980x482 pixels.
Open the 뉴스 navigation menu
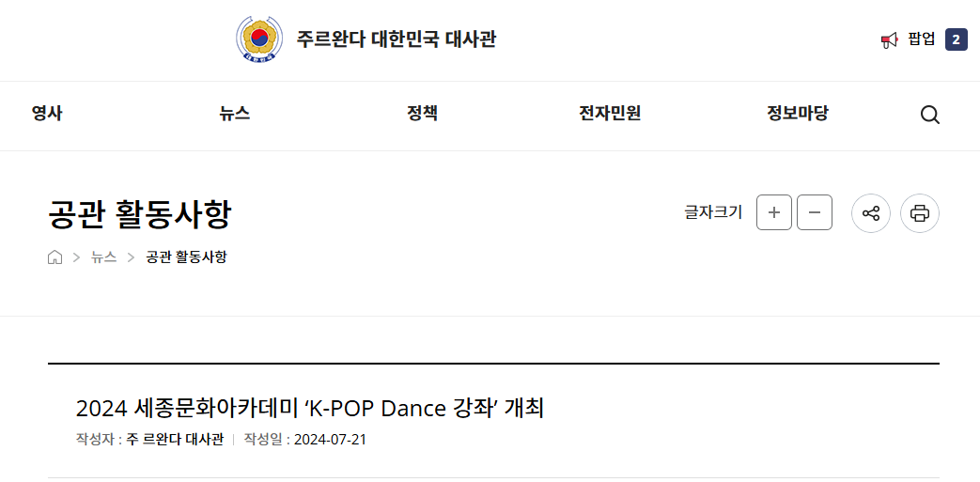coord(235,114)
